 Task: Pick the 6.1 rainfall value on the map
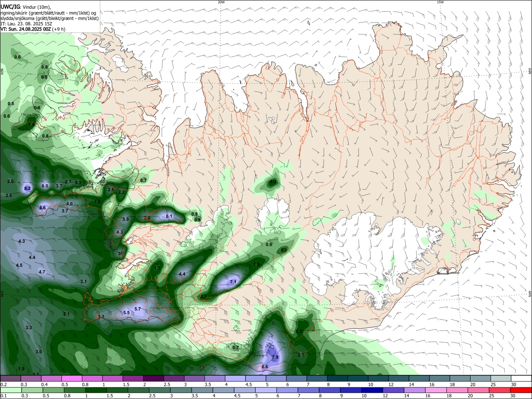coord(169,216)
